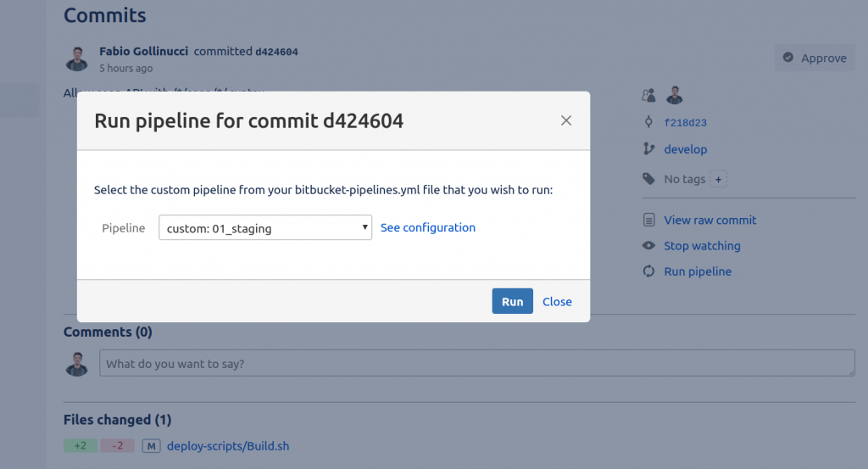The width and height of the screenshot is (868, 469).
Task: Click the participant avatar in the sidebar
Action: pyautogui.click(x=674, y=95)
